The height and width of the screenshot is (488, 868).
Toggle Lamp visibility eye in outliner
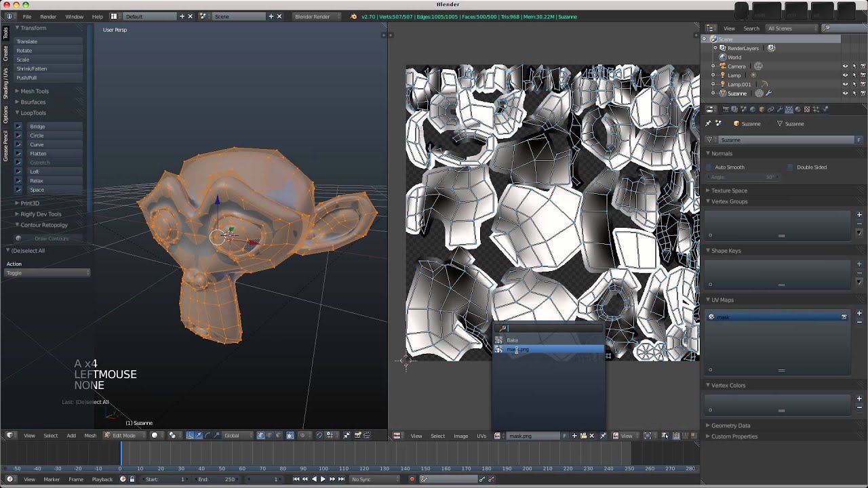(845, 75)
